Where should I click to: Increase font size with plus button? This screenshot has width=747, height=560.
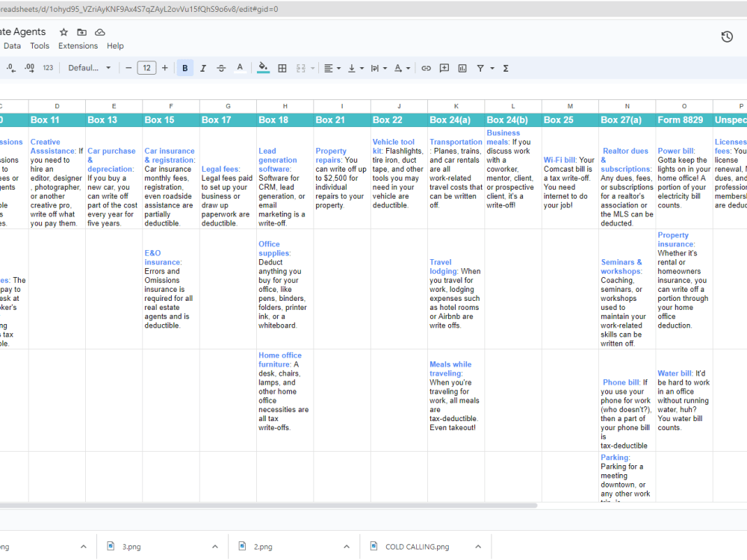tap(165, 68)
